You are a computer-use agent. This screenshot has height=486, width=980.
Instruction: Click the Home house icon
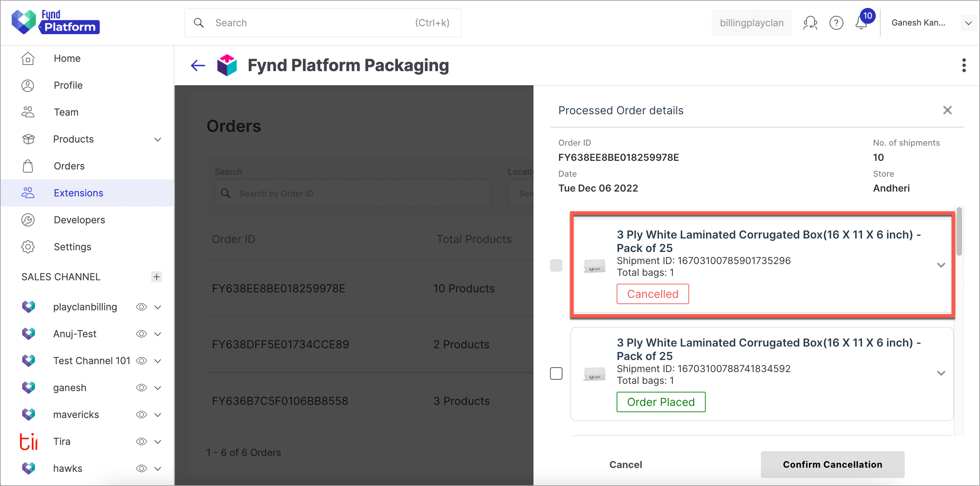click(28, 59)
